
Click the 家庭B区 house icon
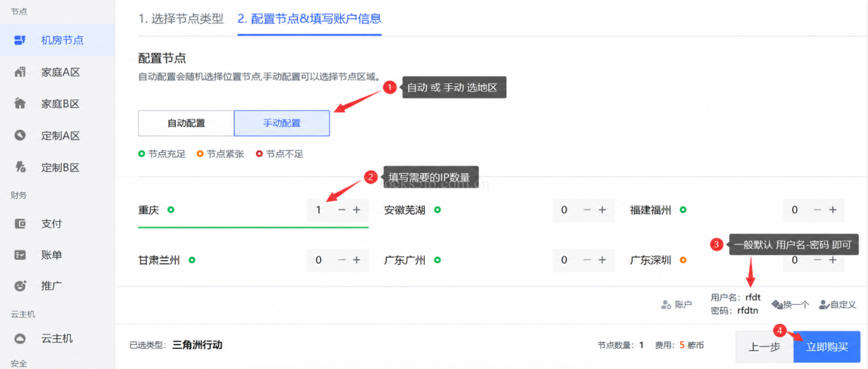20,104
